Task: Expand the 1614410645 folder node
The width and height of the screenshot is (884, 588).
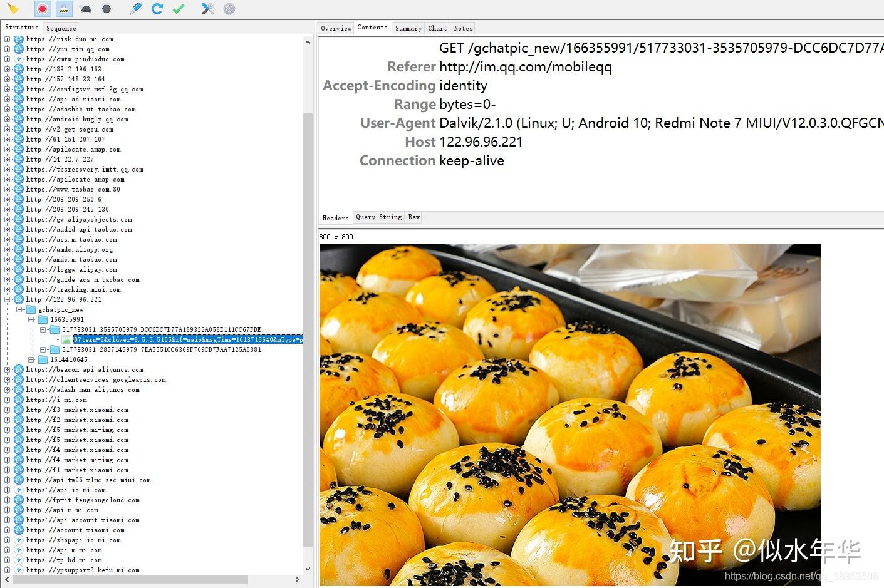Action: [31, 359]
